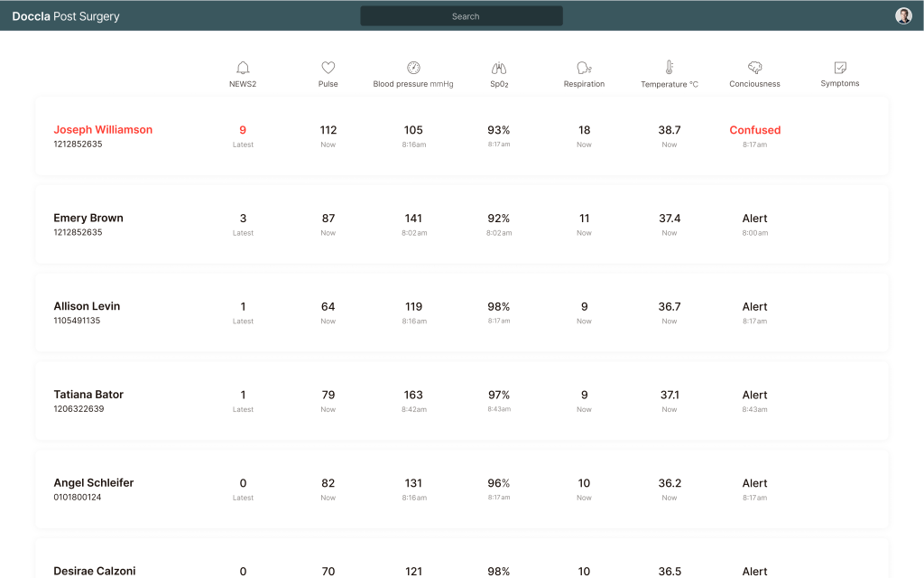
Task: Select Desirae Calzoni's temperature 36.5
Action: (x=670, y=572)
